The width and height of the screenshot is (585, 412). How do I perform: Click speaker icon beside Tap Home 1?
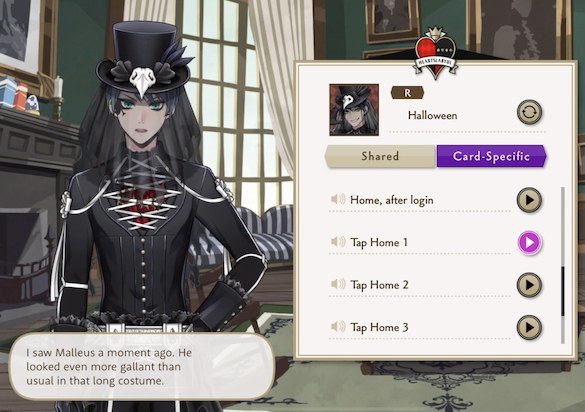[338, 242]
